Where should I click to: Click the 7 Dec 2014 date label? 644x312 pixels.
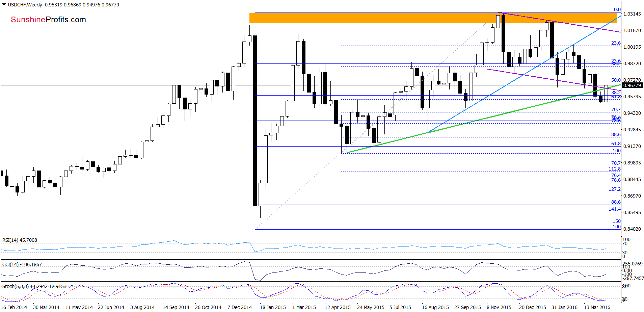[x=240, y=307]
